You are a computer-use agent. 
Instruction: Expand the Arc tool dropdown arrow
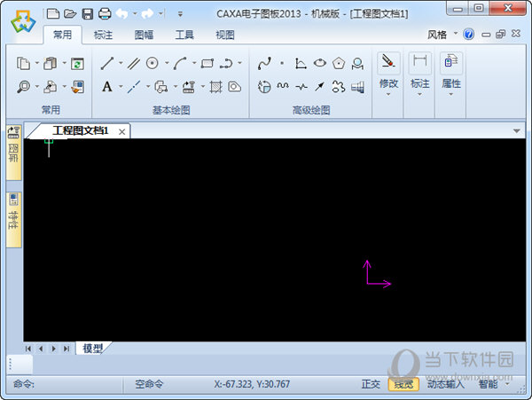point(194,63)
